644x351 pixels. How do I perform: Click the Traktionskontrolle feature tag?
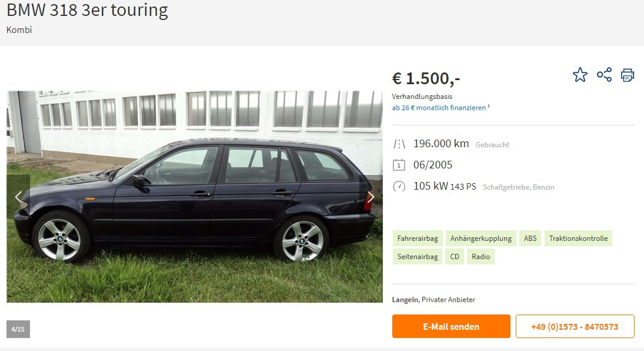tap(578, 239)
